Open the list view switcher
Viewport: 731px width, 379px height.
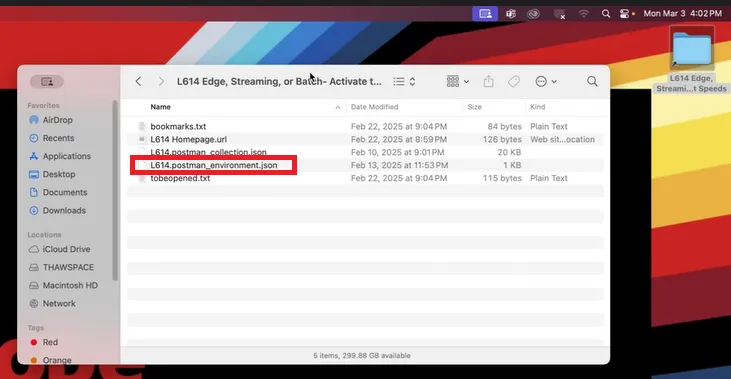pyautogui.click(x=404, y=82)
